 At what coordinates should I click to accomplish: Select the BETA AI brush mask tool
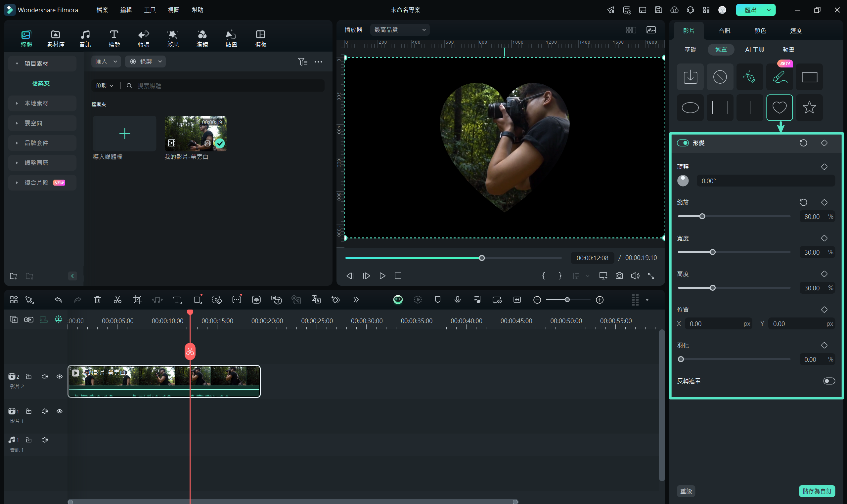[x=780, y=77]
